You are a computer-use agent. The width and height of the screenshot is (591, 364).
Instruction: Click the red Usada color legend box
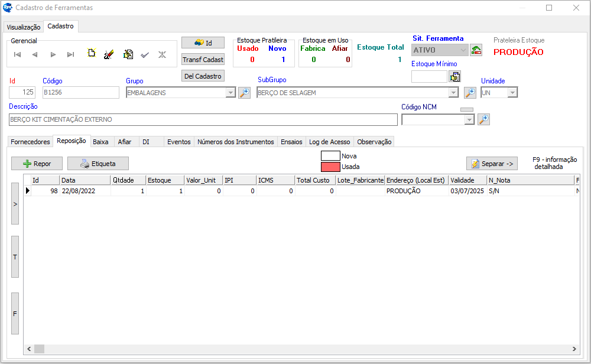point(330,167)
